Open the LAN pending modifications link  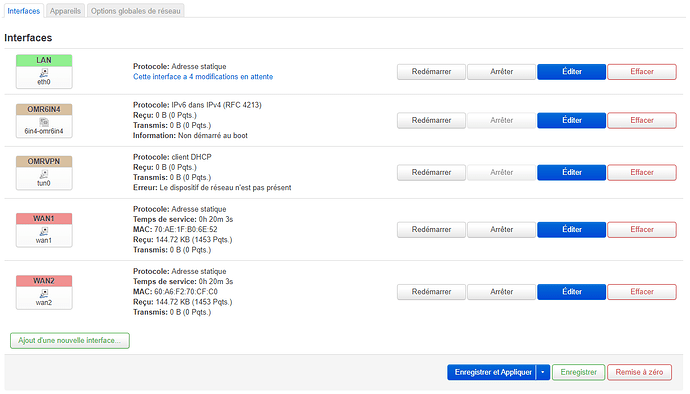pyautogui.click(x=203, y=77)
